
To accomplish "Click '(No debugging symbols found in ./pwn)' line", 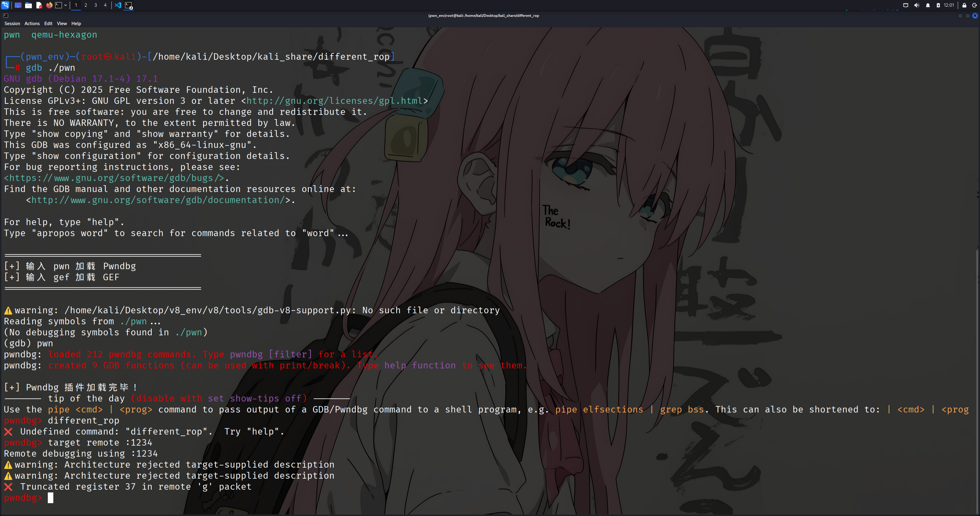I will (106, 332).
